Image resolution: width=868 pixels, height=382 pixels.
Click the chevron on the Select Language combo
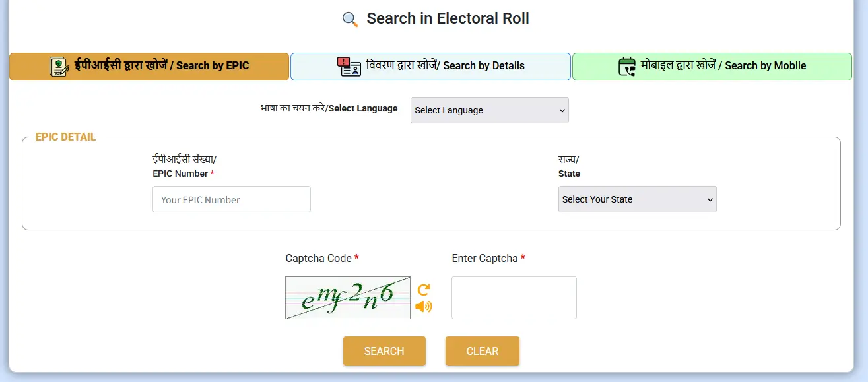pos(561,110)
